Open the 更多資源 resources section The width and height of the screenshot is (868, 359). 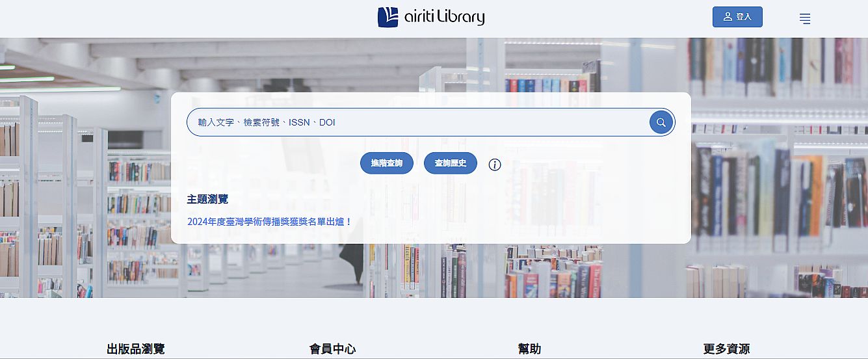pyautogui.click(x=726, y=349)
